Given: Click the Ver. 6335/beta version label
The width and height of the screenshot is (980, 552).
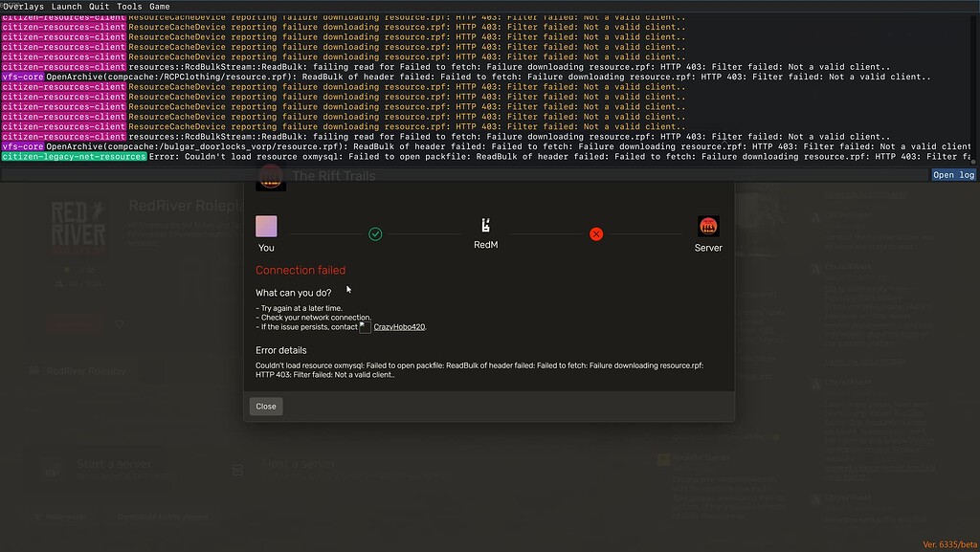Looking at the screenshot, I should click(951, 541).
